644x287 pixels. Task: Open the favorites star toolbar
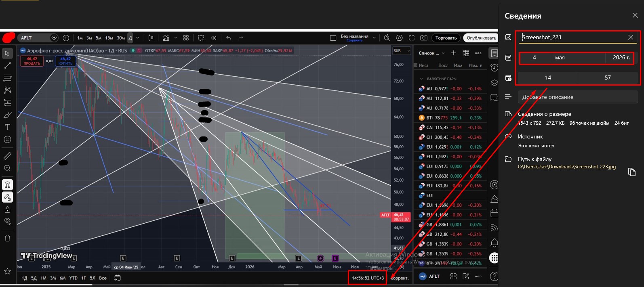[x=7, y=271]
